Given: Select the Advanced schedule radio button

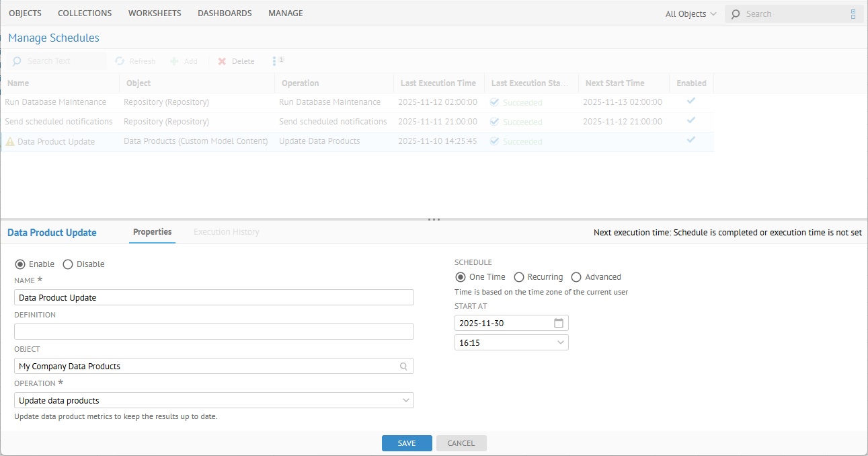Looking at the screenshot, I should point(576,277).
